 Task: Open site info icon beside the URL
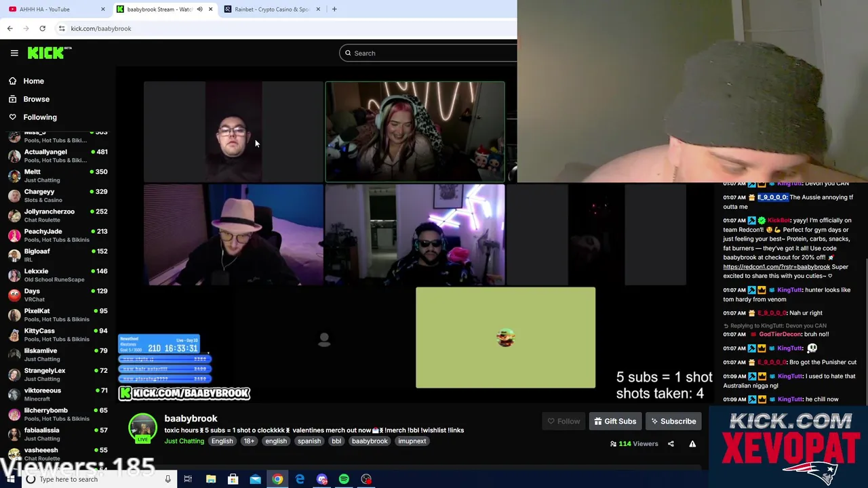62,28
